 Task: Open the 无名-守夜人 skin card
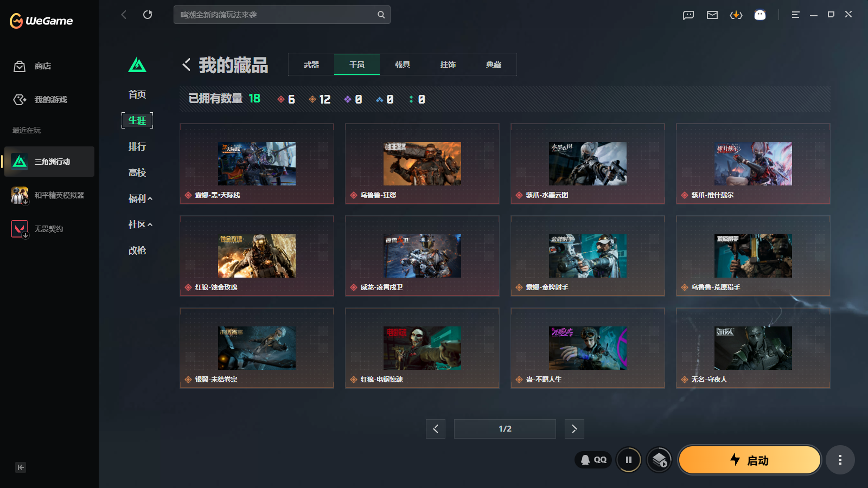[x=753, y=348]
